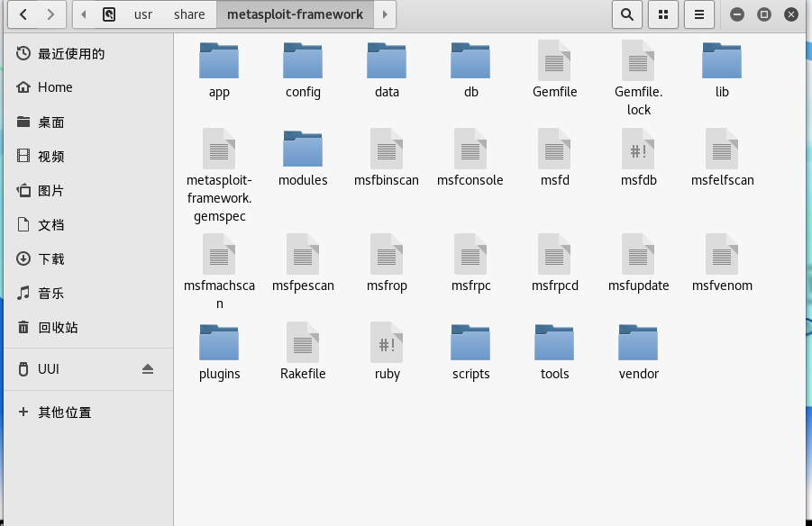Maximize the file manager window
Screen dimensions: 812x526
[x=764, y=14]
